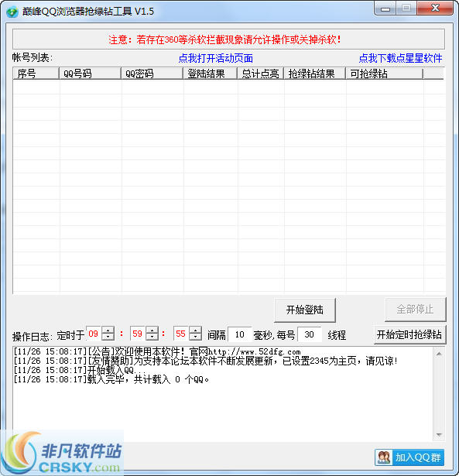This screenshot has width=459, height=476.
Task: Increase the hour value 09 spinner
Action: [x=108, y=330]
